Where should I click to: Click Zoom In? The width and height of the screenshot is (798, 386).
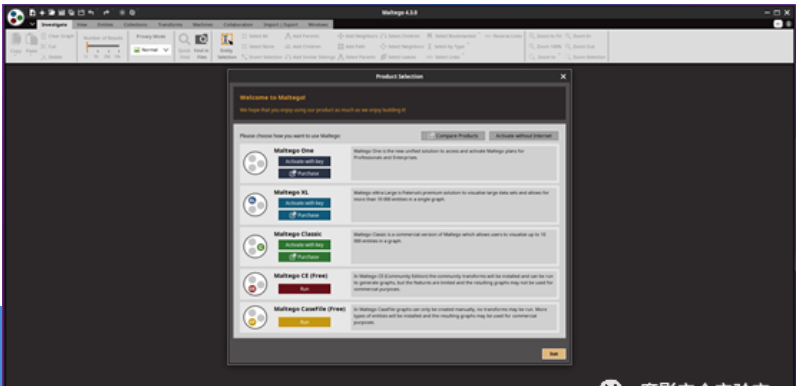pos(578,36)
